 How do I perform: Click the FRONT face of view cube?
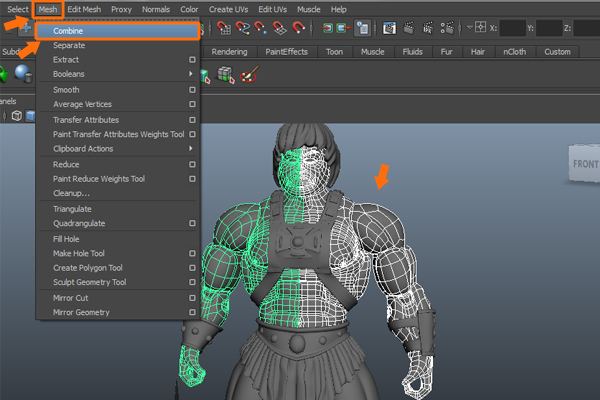point(585,162)
